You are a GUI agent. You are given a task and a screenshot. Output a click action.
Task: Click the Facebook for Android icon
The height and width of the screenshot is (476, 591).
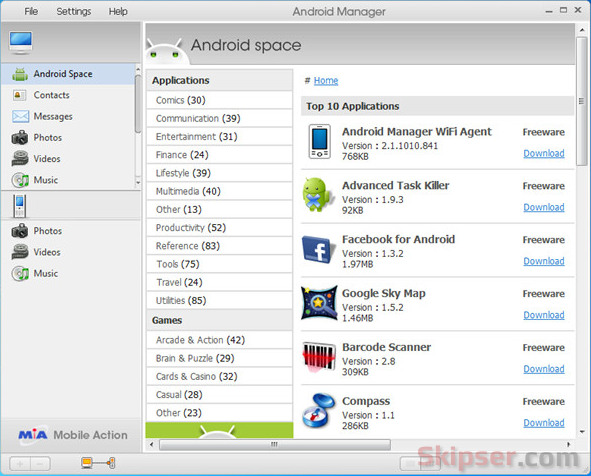pyautogui.click(x=318, y=249)
